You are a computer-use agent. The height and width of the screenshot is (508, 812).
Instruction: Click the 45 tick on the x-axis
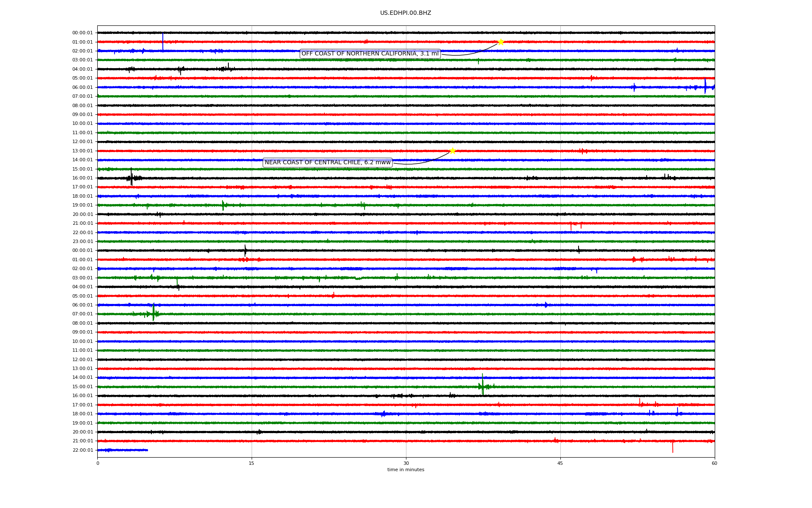tap(560, 463)
